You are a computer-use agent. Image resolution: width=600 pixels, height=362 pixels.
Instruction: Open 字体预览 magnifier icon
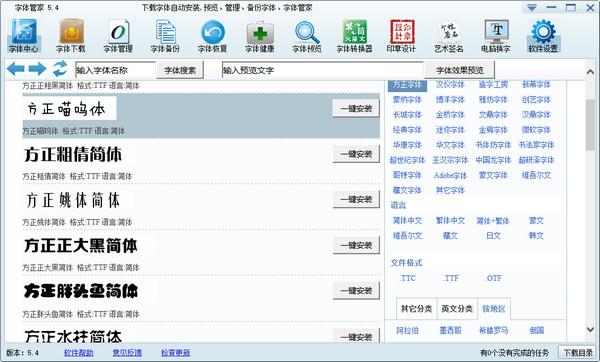click(307, 36)
